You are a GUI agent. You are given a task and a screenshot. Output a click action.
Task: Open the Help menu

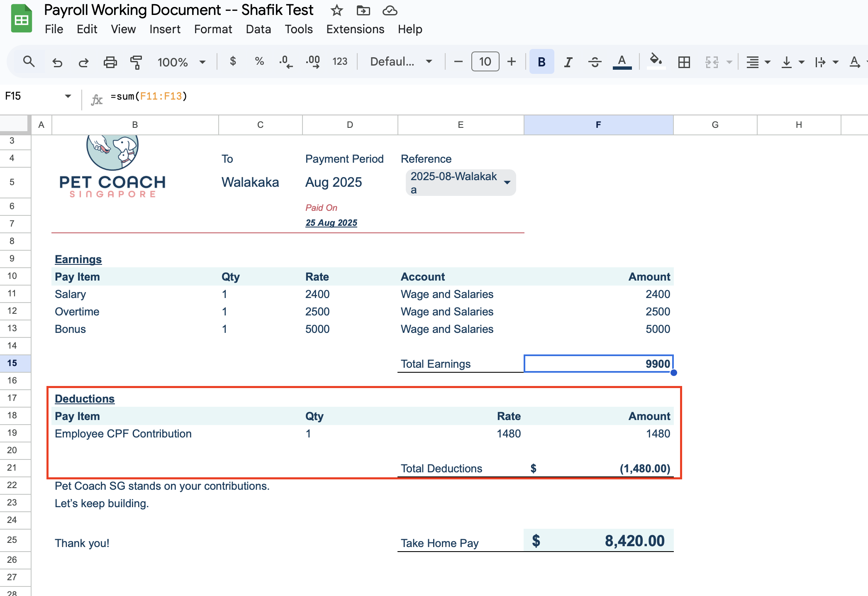[x=410, y=29]
